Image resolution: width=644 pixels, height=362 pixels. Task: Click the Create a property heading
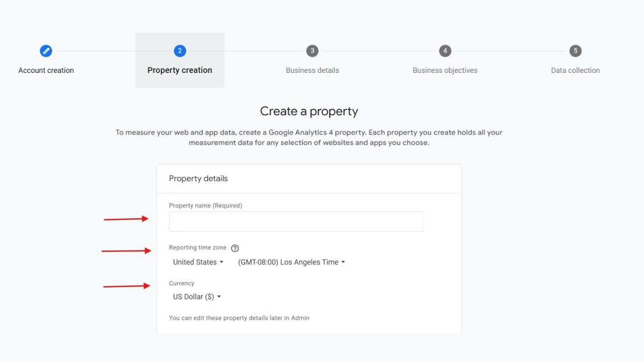click(x=309, y=112)
